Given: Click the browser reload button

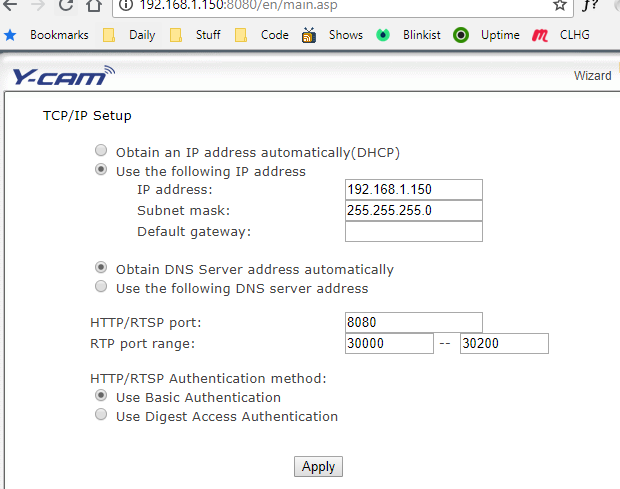Looking at the screenshot, I should pos(65,6).
